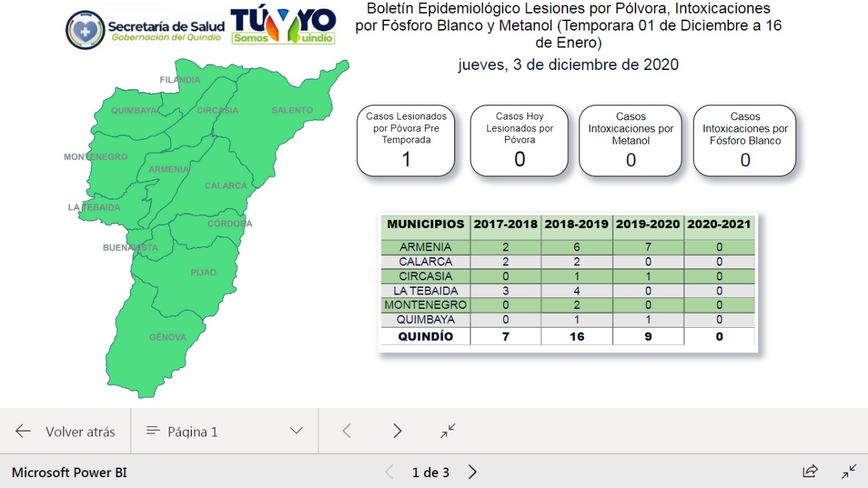Select the QUIMBAYA row label in table
Image resolution: width=868 pixels, height=488 pixels.
point(425,320)
